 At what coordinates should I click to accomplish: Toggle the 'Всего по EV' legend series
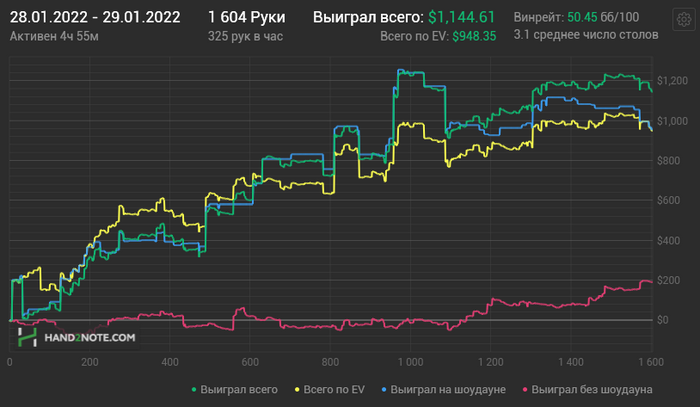coord(330,390)
